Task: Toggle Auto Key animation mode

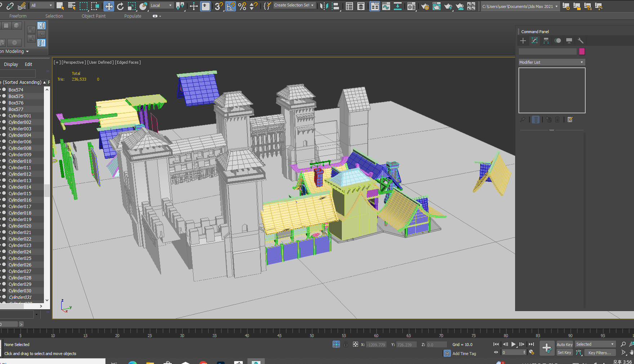Action: [564, 345]
